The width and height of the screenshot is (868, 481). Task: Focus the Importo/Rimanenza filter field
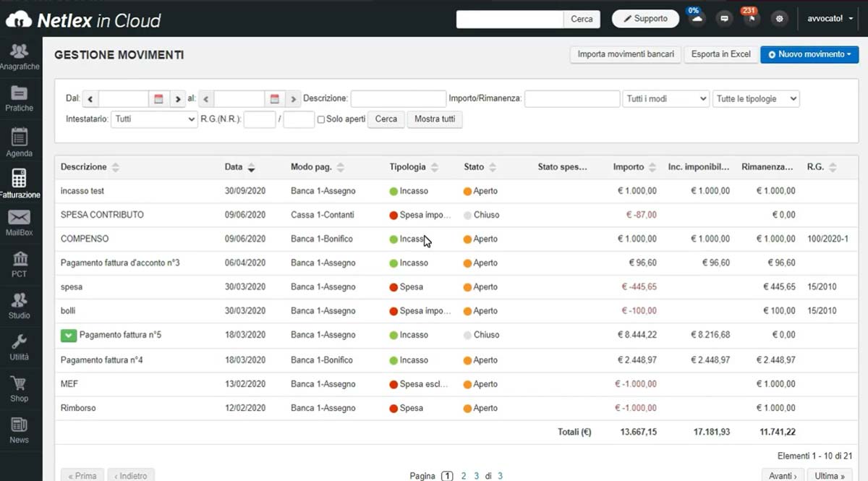(x=572, y=99)
